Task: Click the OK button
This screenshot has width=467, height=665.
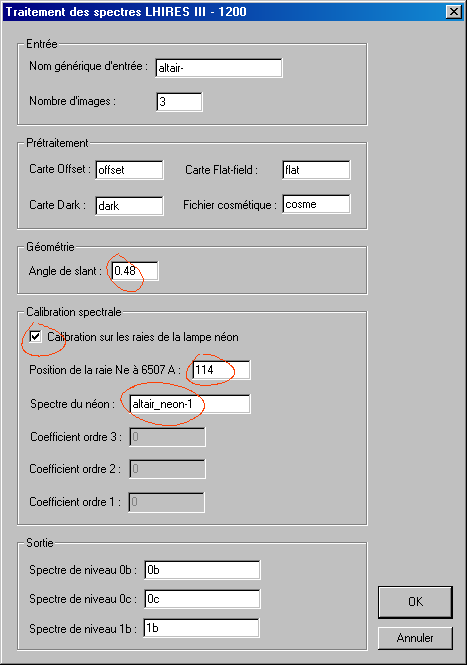Action: click(415, 602)
